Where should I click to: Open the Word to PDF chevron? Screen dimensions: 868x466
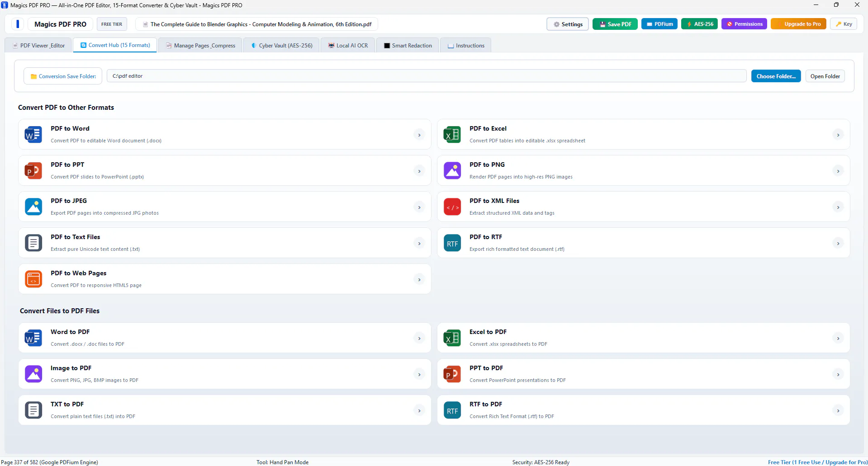(419, 338)
